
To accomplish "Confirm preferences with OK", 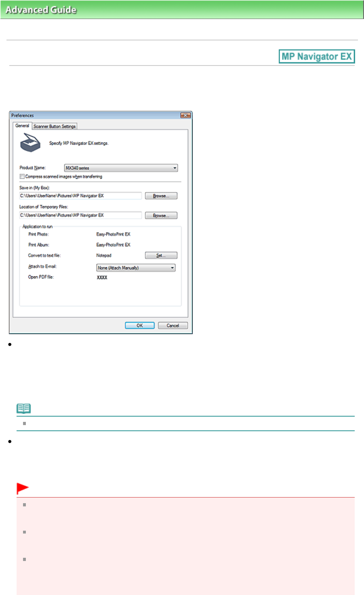I will tap(140, 326).
